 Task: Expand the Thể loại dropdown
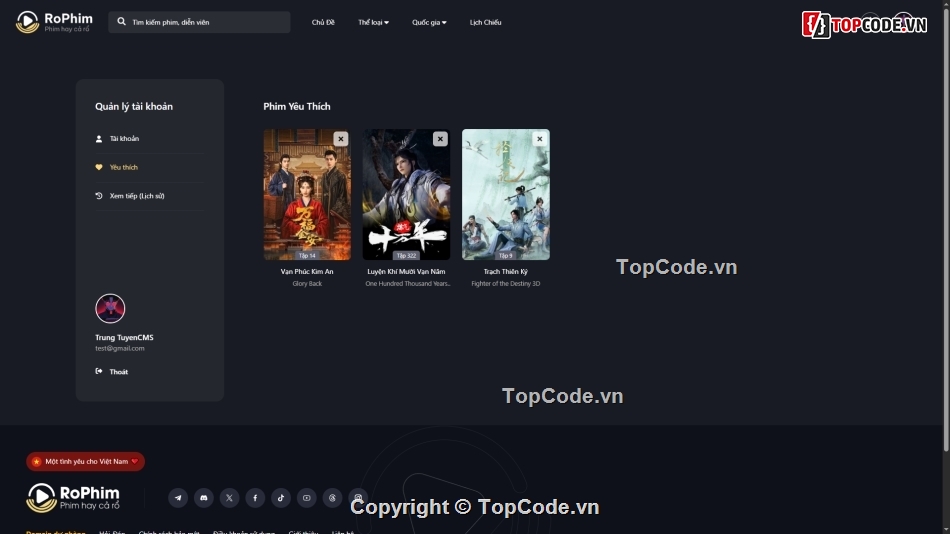pos(373,22)
